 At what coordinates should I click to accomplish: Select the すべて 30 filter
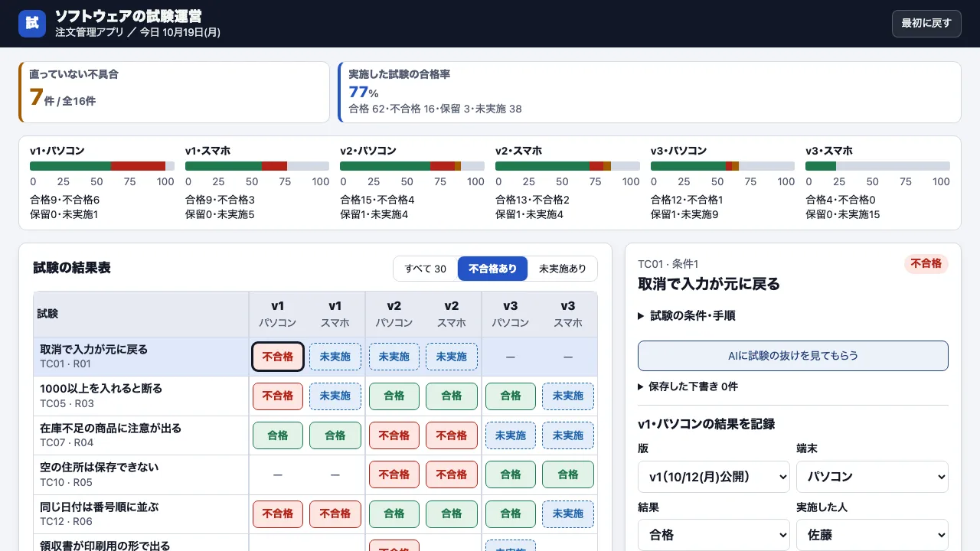tap(426, 269)
